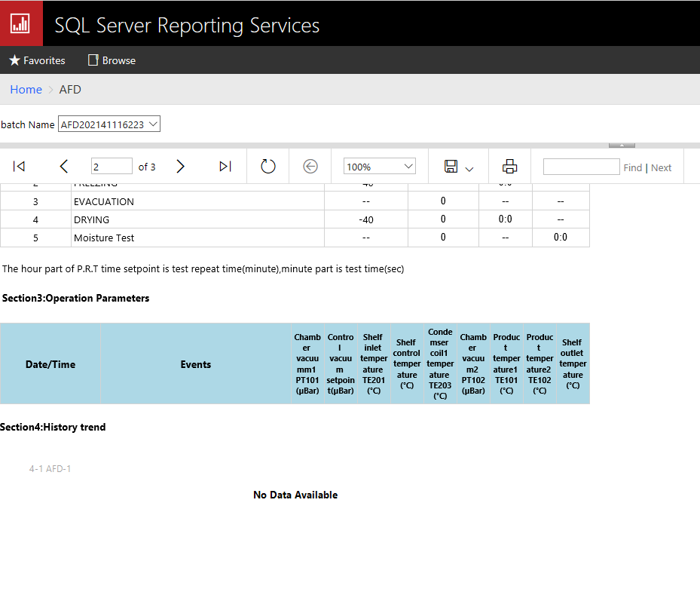Click Section4:History trend heading
Image resolution: width=700 pixels, height=601 pixels.
tap(53, 427)
